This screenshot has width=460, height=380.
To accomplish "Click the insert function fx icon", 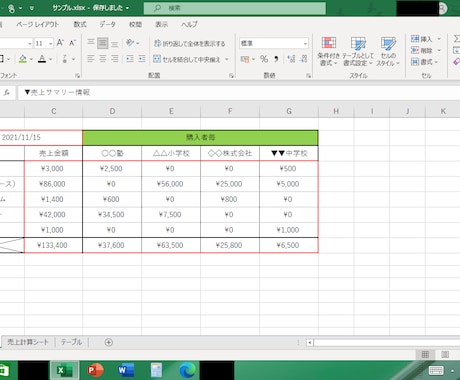I will (x=7, y=92).
